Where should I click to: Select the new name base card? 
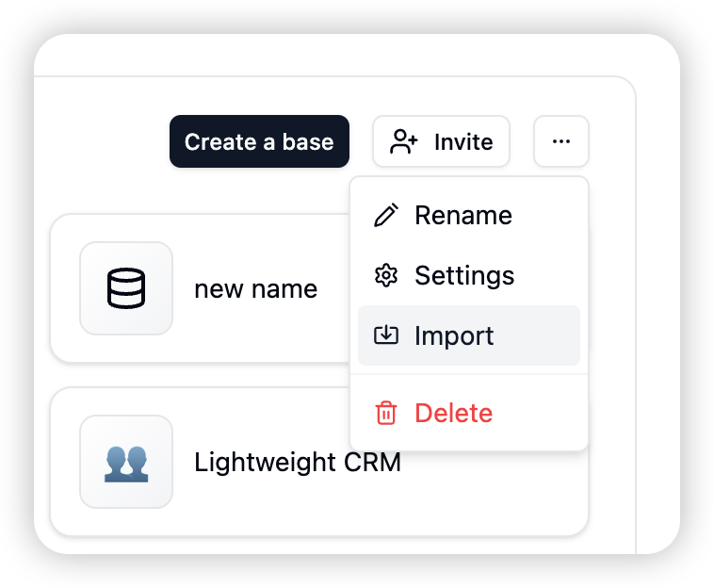(201, 288)
